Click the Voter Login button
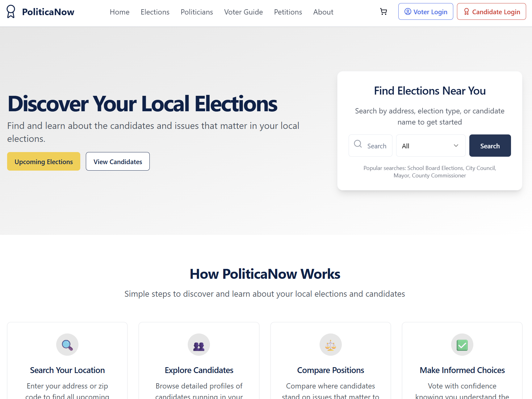 click(425, 12)
